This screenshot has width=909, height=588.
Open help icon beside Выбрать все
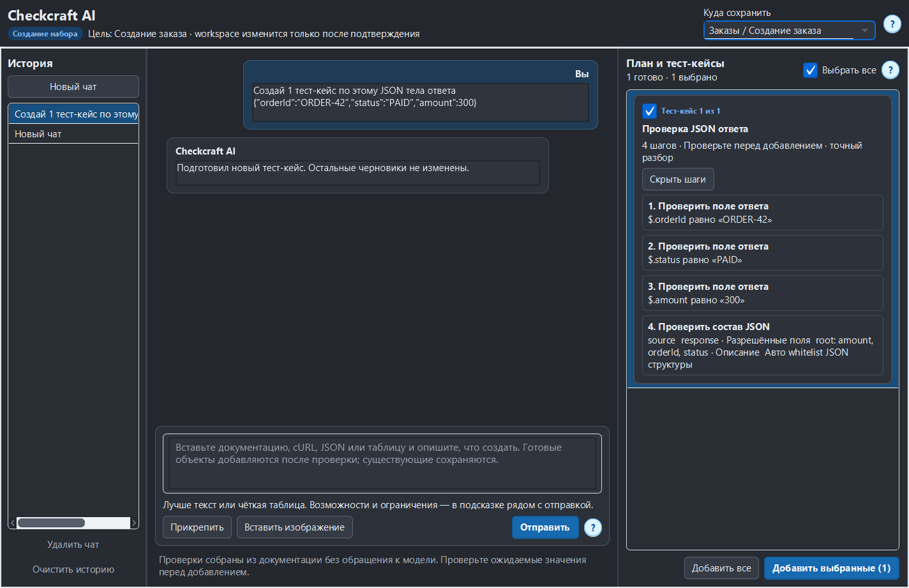coord(890,70)
